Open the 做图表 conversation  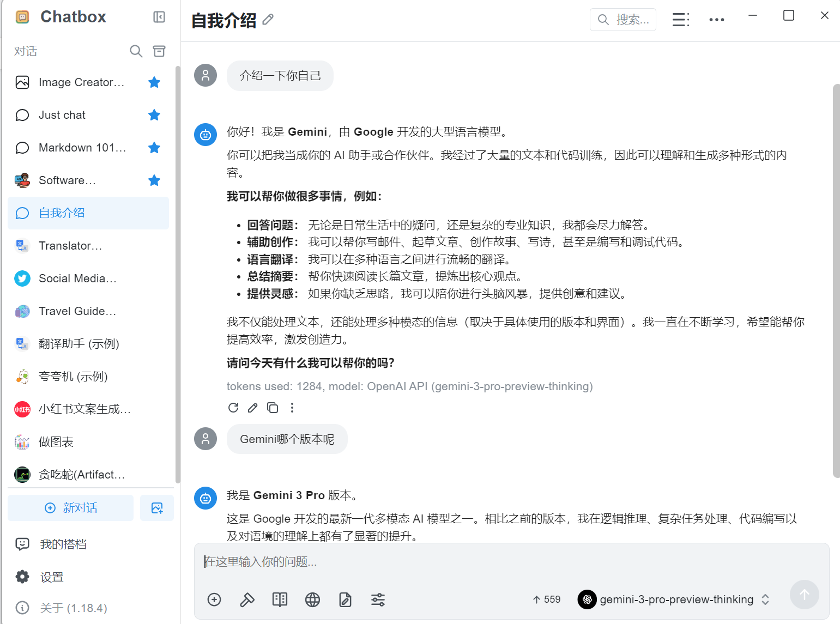[88, 442]
